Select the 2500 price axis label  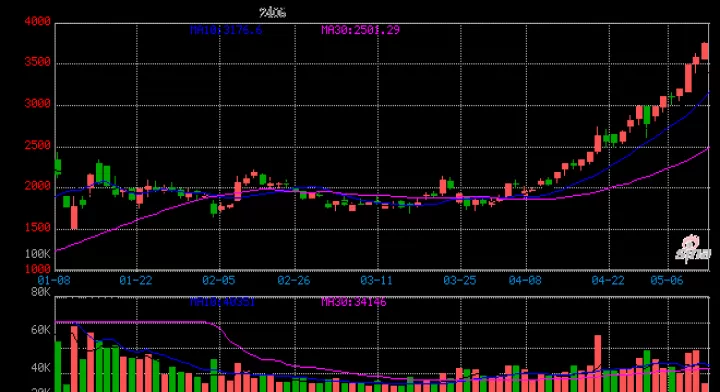pos(37,146)
